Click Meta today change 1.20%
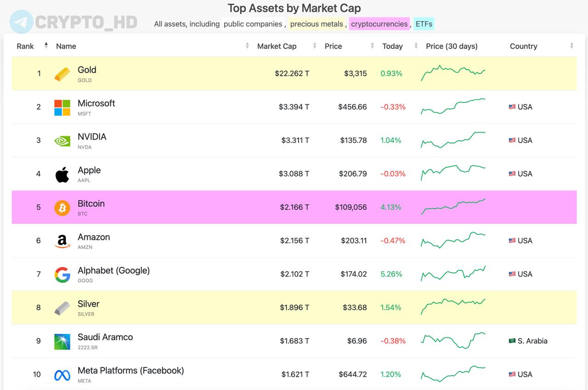 [x=391, y=375]
